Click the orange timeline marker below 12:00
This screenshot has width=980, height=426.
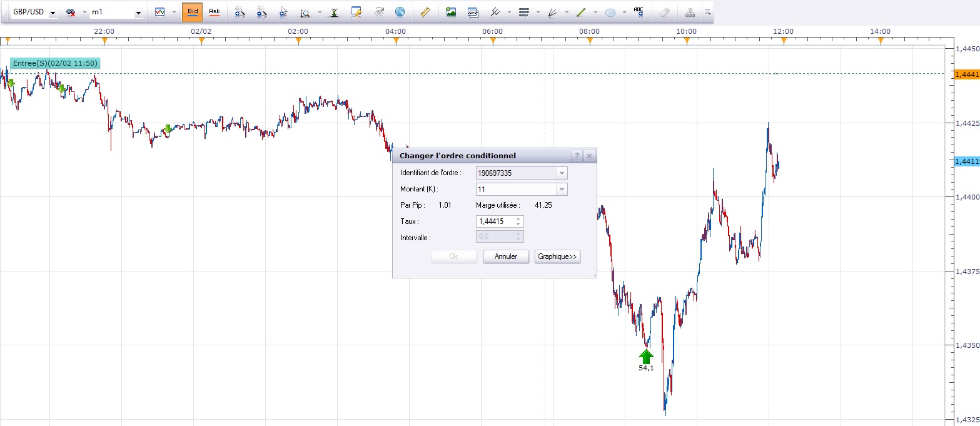[x=784, y=41]
